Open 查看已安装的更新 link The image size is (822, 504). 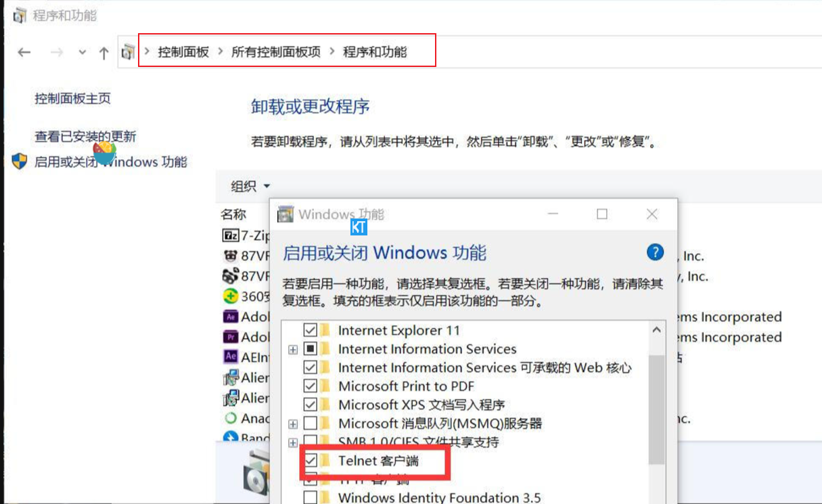(x=85, y=137)
